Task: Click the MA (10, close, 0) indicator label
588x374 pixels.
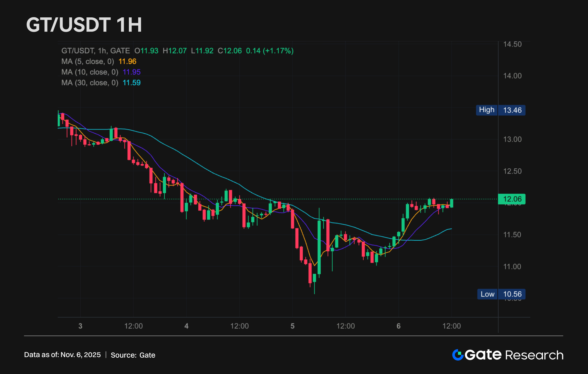Action: click(x=90, y=72)
